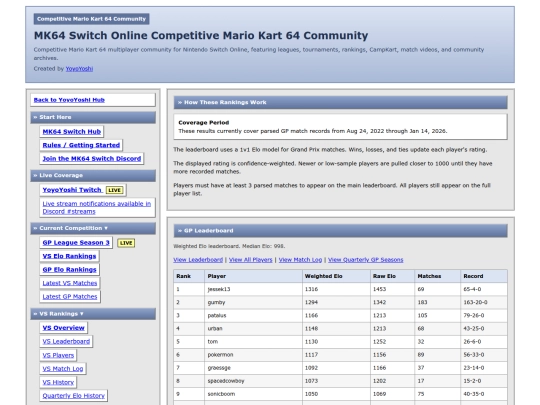Click the GP Leaderboard section header
This screenshot has height=405, width=540.
(x=340, y=231)
